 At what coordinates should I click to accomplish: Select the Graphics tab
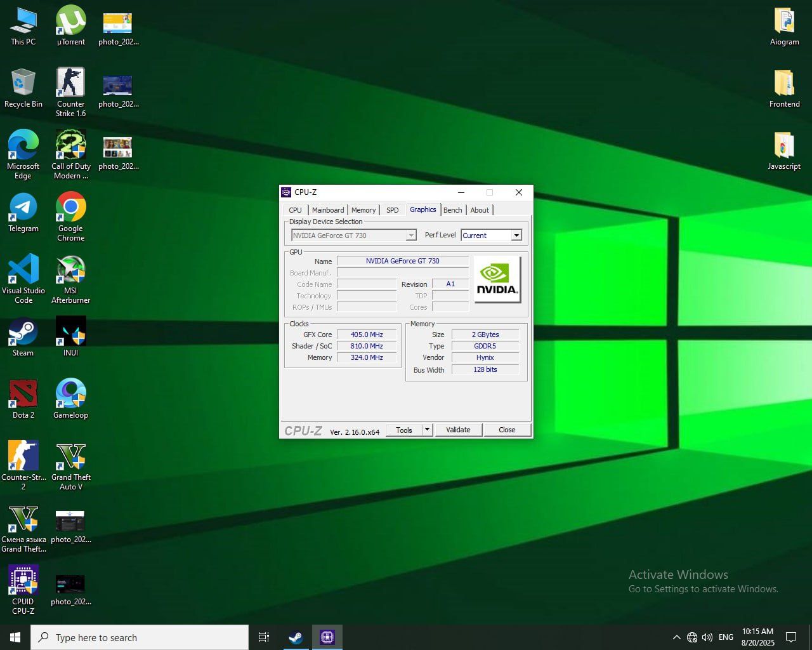423,209
